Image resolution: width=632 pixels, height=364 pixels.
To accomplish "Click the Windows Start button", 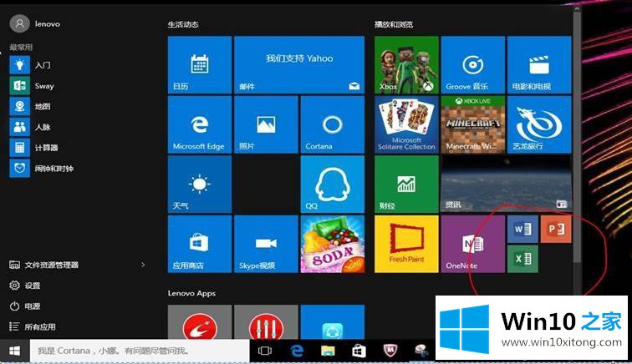I will click(x=15, y=351).
